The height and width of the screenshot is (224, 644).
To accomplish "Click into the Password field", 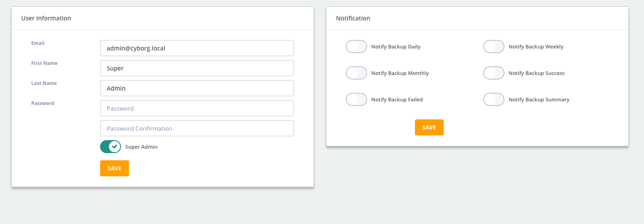I will (x=197, y=108).
